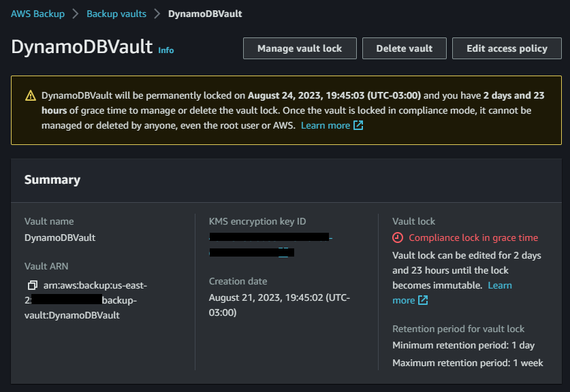Click the red clock icon by Compliance lock

pos(398,238)
